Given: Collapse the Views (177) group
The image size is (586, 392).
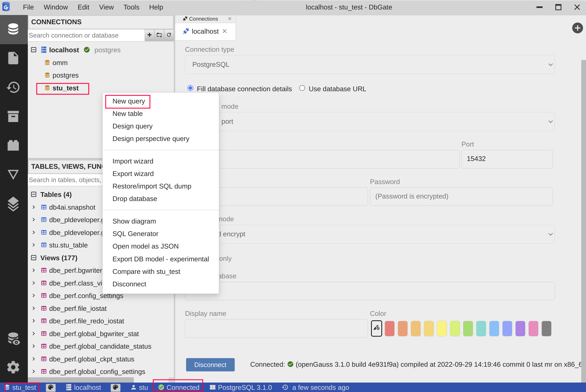Looking at the screenshot, I should click(x=34, y=258).
